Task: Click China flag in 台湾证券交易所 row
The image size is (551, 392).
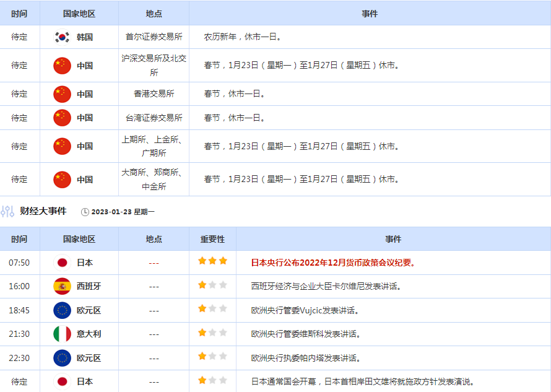Action: [x=62, y=118]
